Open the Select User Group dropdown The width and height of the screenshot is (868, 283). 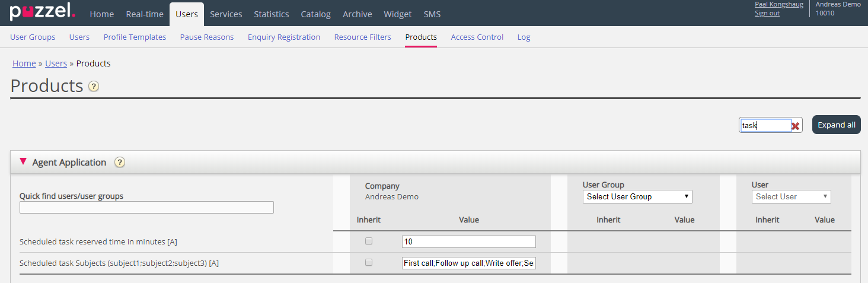tap(637, 197)
